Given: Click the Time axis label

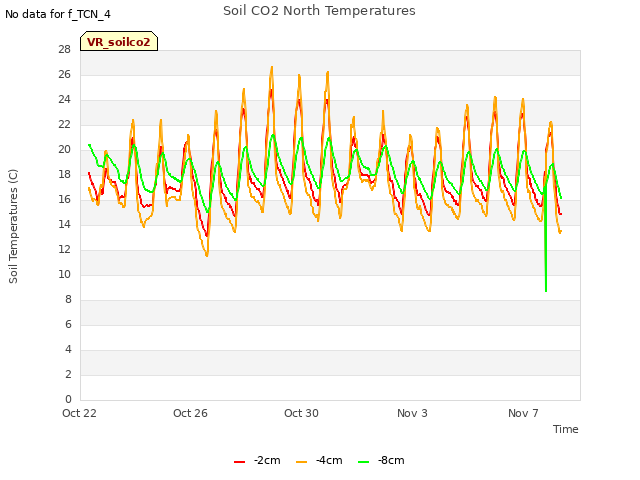Looking at the screenshot, I should [x=565, y=429].
